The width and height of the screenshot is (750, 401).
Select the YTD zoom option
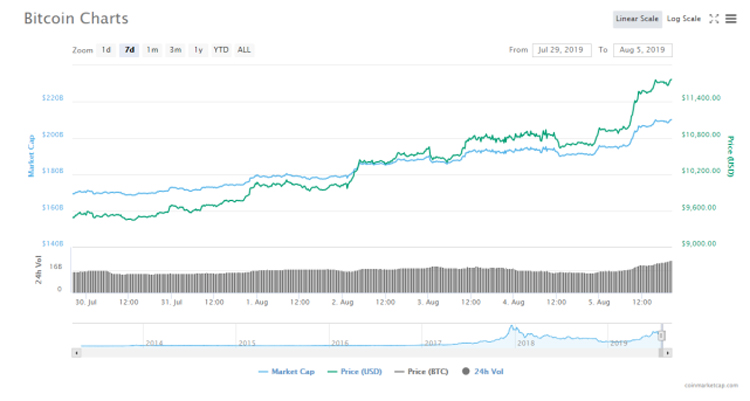pos(221,50)
